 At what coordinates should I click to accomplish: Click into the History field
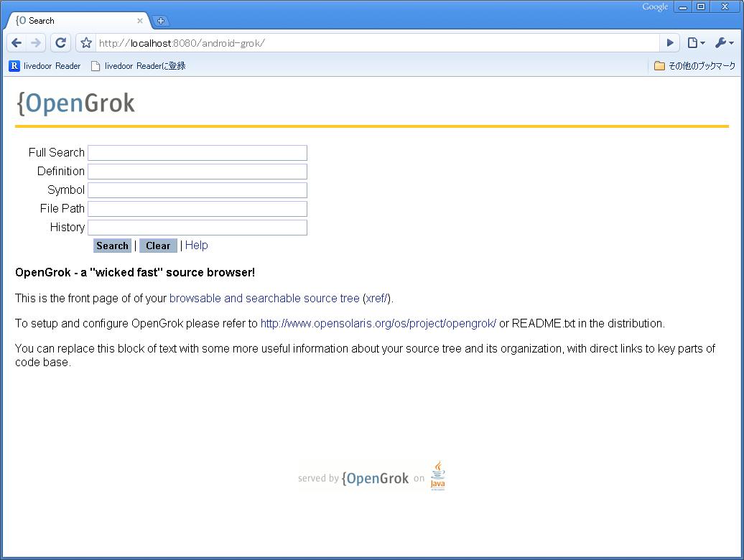pos(197,228)
